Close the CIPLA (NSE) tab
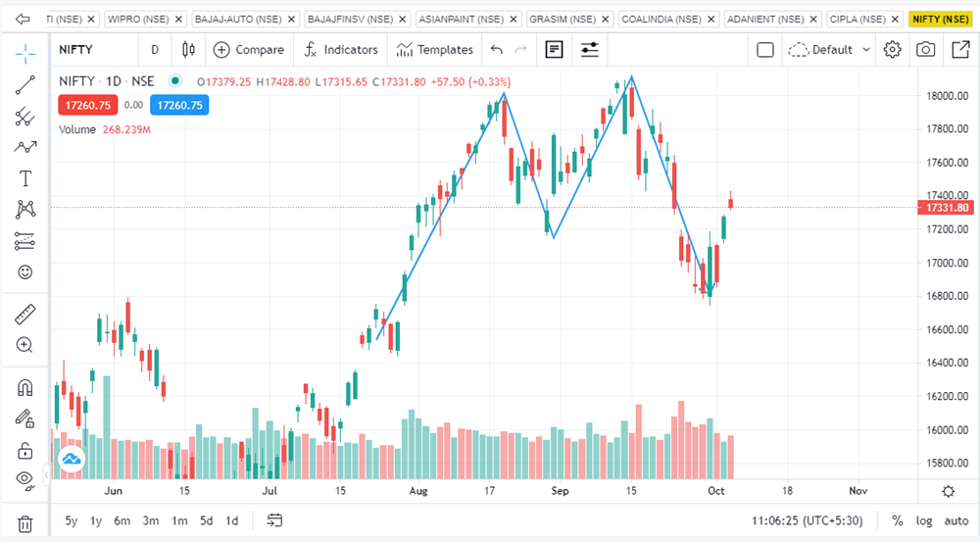The height and width of the screenshot is (542, 980). coord(895,20)
